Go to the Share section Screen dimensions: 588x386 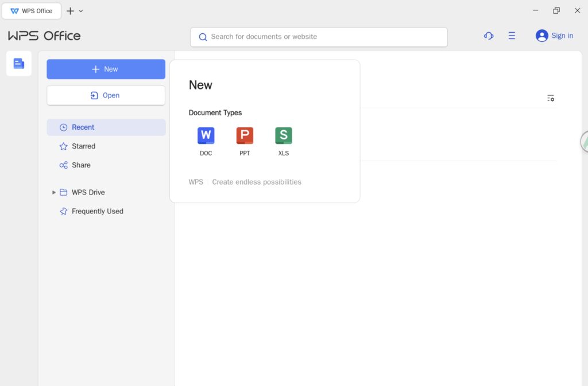point(106,165)
